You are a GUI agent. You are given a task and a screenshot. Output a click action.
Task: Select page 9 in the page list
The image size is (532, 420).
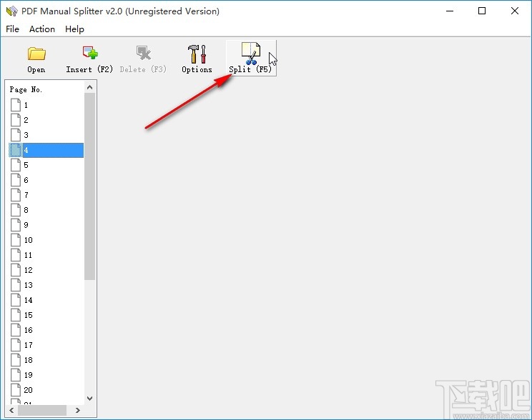point(46,225)
